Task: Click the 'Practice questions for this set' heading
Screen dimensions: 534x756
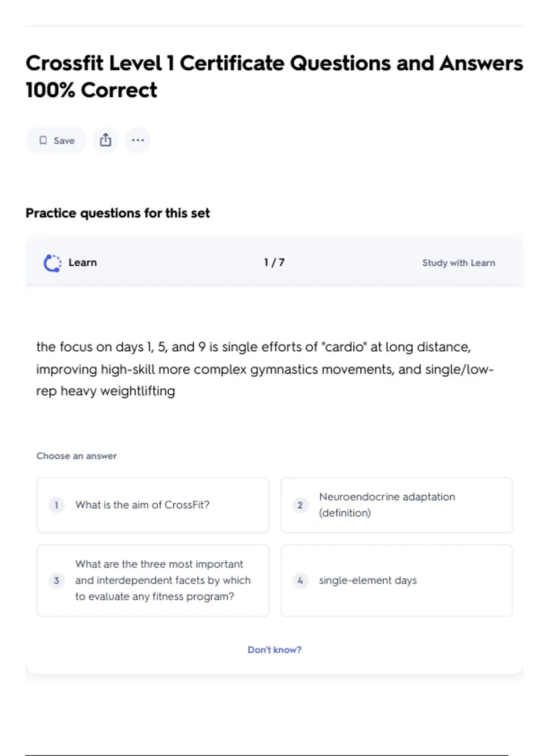Action: tap(117, 213)
